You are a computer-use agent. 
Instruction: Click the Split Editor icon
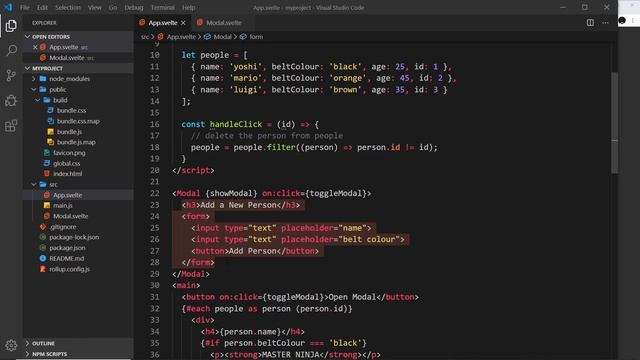coord(590,23)
